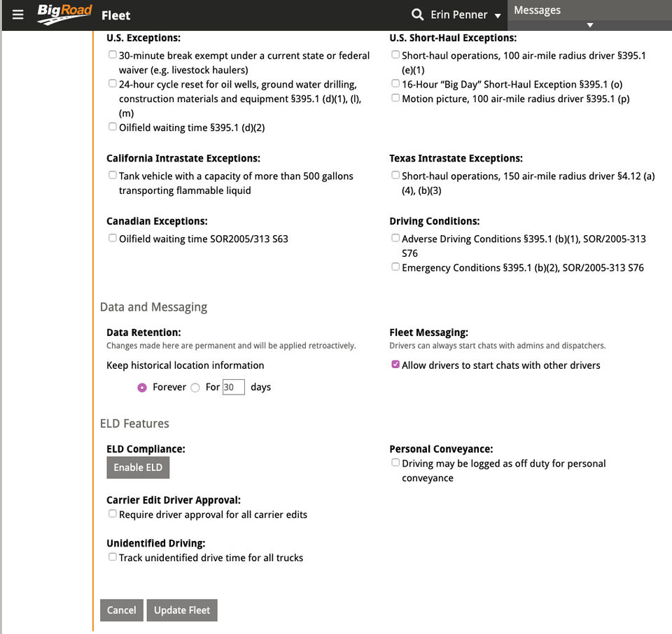Click the Fleet Messaging label
Viewport: 672px width, 634px height.
[x=428, y=332]
